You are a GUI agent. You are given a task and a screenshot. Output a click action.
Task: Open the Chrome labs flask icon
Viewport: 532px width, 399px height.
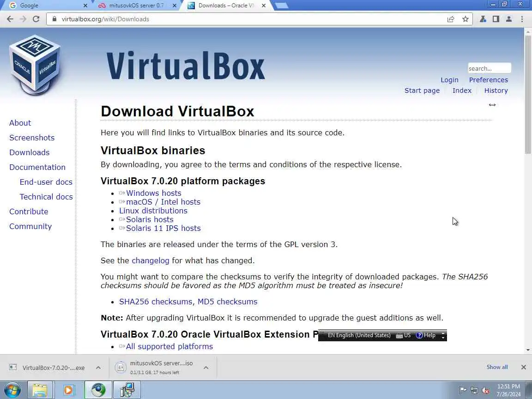point(483,19)
